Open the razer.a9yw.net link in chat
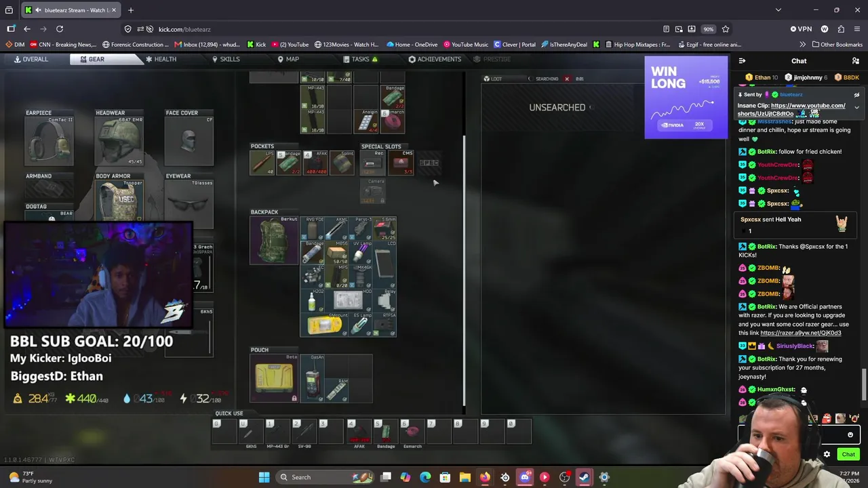 coord(801,333)
